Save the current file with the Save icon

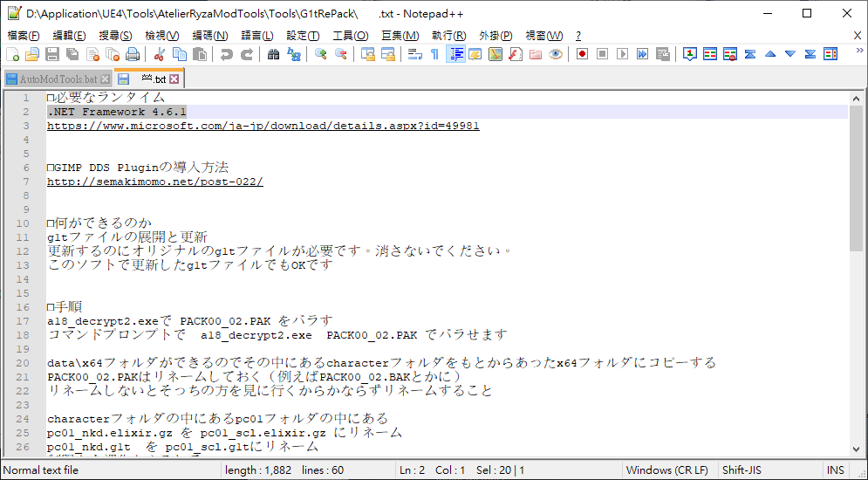coord(52,54)
